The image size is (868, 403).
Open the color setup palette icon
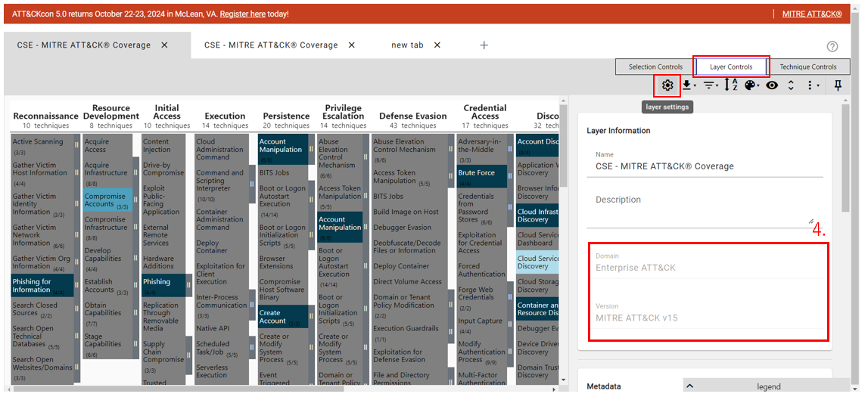coord(751,85)
